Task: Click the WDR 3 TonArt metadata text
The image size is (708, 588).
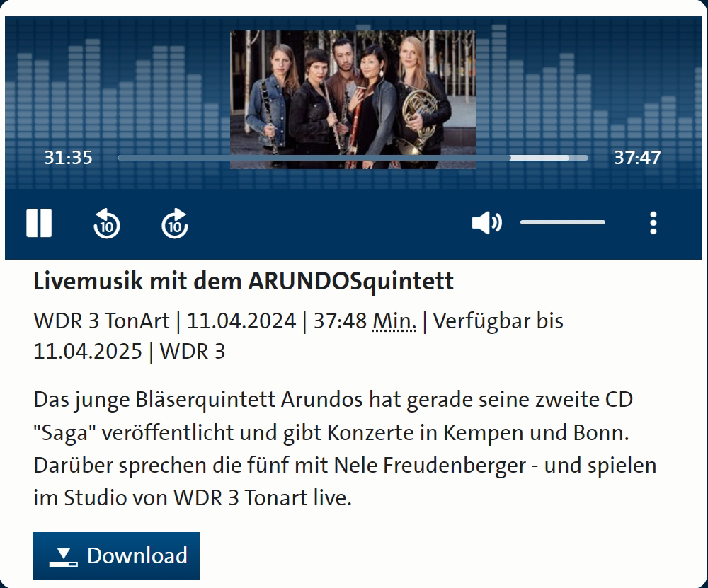Action: click(101, 321)
